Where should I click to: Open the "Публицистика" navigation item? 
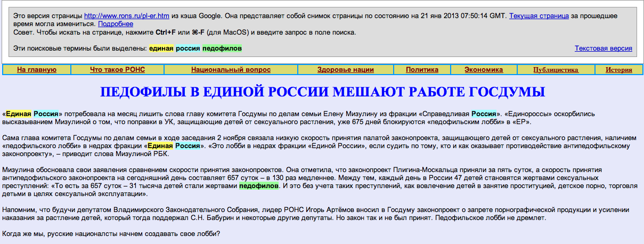point(556,70)
